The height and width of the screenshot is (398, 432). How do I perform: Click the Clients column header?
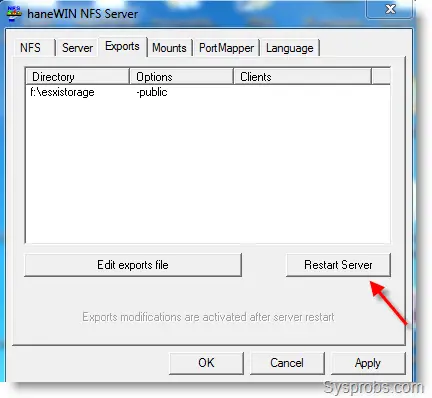[x=302, y=77]
